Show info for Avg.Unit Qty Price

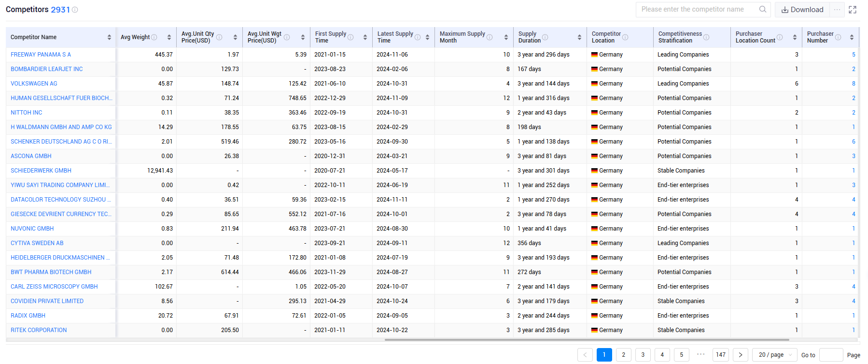[219, 37]
